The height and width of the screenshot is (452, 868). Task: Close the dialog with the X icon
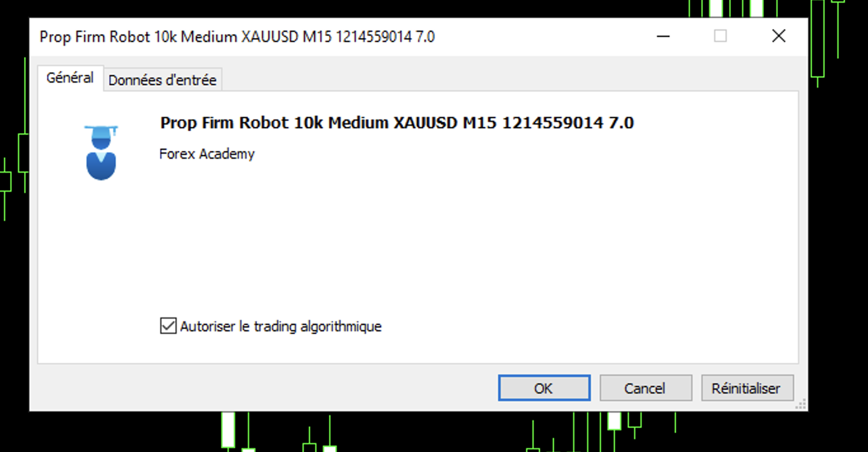(x=778, y=36)
